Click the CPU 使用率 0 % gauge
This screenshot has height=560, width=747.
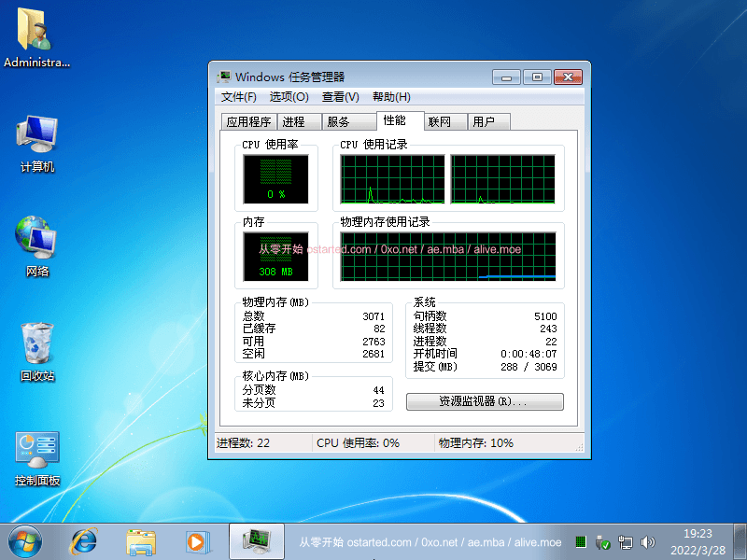(275, 179)
